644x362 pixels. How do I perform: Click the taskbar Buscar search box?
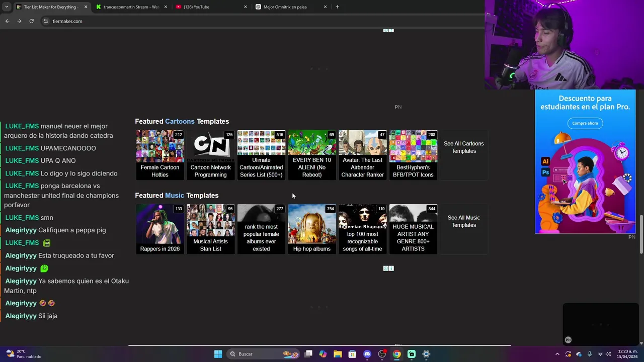coord(263,354)
